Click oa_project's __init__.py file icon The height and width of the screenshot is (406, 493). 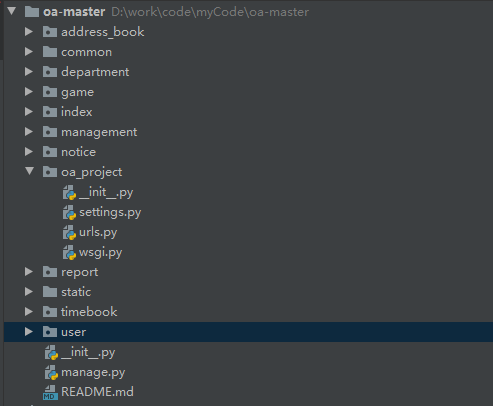click(x=69, y=192)
